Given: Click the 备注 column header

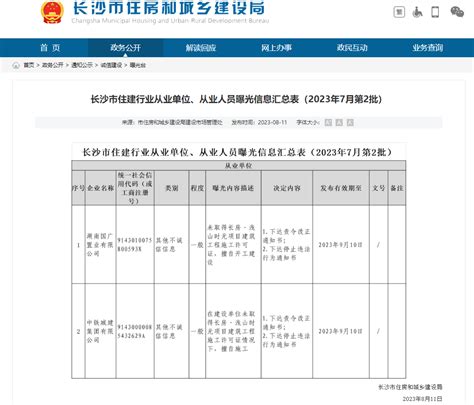Looking at the screenshot, I should point(397,188).
